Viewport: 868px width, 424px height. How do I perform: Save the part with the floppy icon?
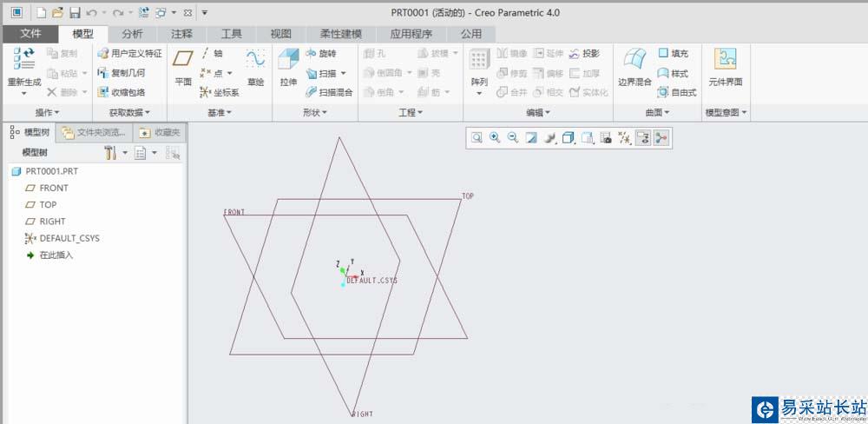[75, 12]
